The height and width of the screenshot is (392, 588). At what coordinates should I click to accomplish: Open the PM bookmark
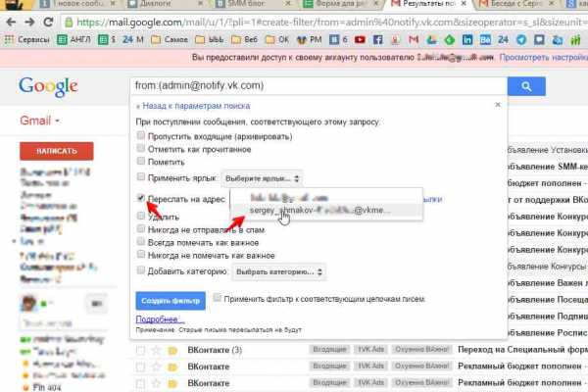click(x=309, y=39)
